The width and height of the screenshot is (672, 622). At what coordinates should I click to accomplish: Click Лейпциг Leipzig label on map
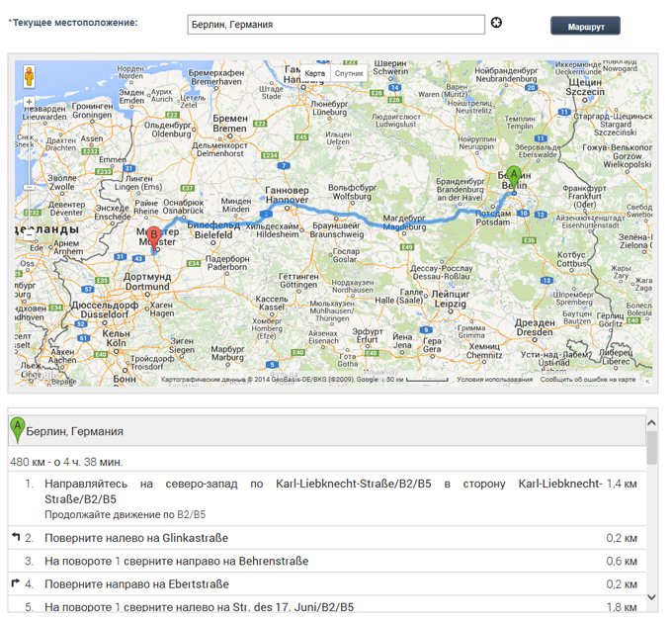point(450,299)
